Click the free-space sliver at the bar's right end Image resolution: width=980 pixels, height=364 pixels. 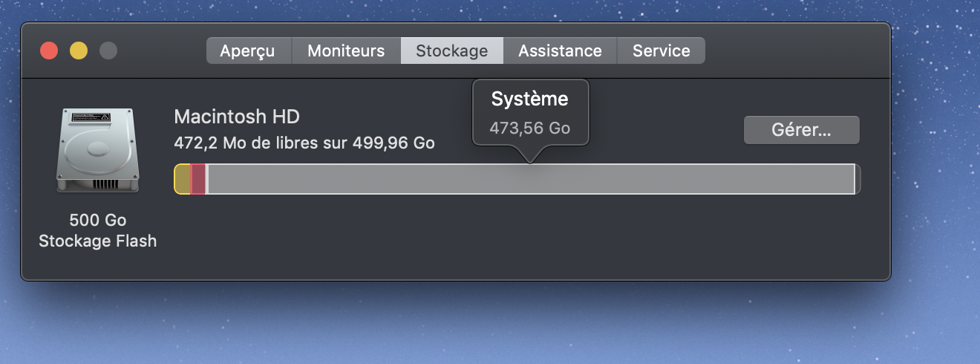point(857,179)
